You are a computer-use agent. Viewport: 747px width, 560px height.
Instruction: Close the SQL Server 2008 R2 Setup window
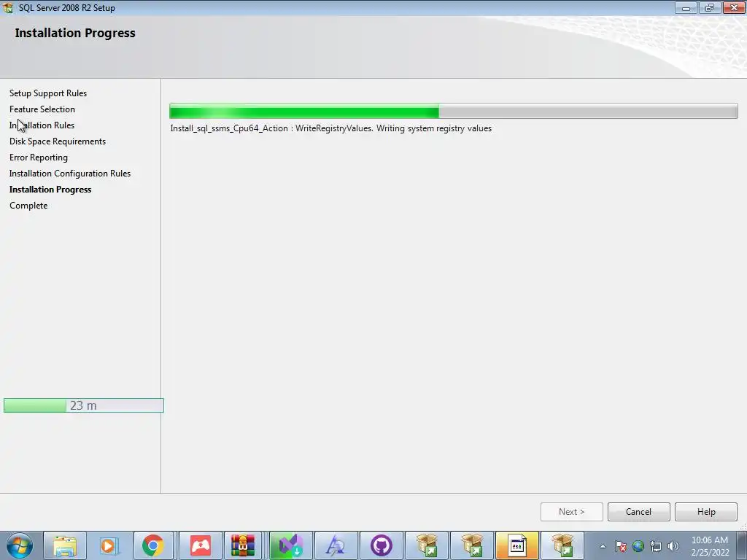(734, 7)
